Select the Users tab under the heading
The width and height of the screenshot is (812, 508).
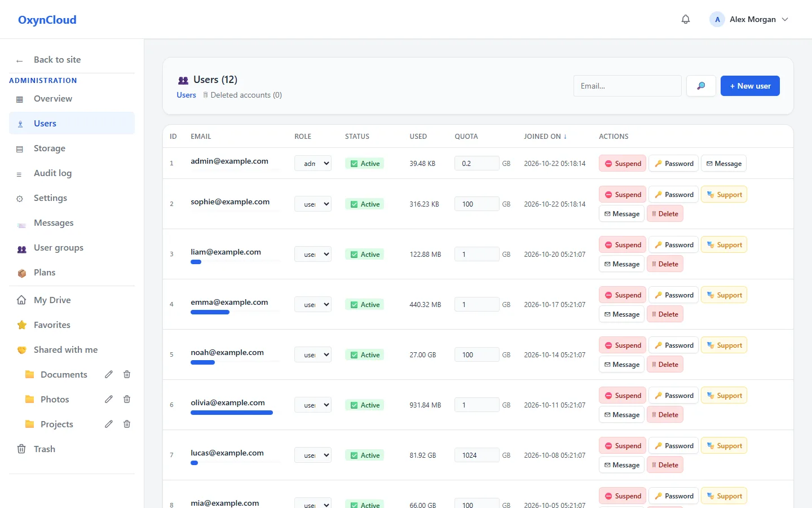[x=186, y=95]
